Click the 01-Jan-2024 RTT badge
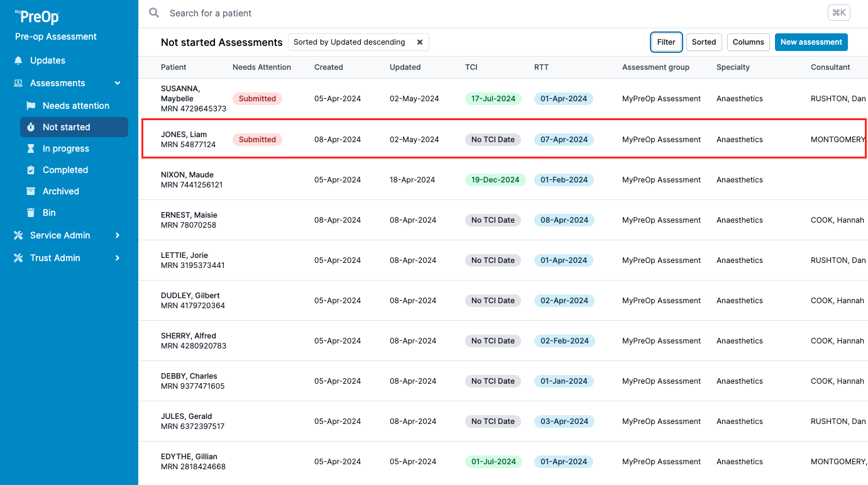868x485 pixels. [x=564, y=381]
